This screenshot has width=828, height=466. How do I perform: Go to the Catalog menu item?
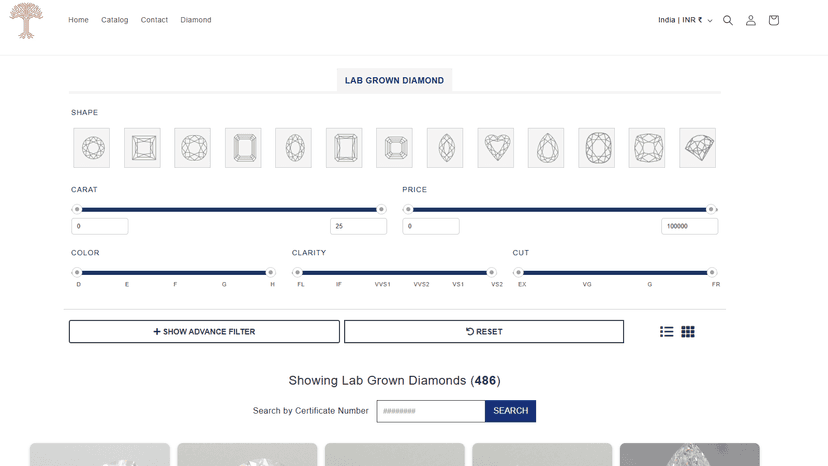pos(115,20)
